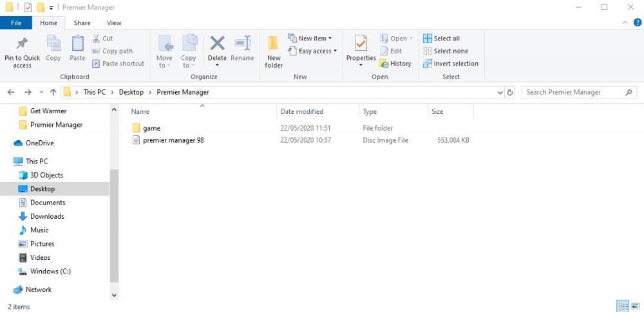Open Videos in the sidebar
The width and height of the screenshot is (644, 312).
tap(35, 257)
